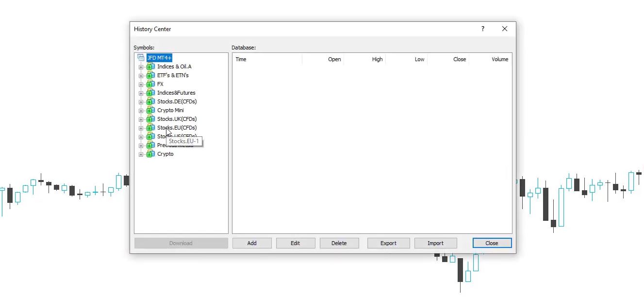This screenshot has height=297, width=644.
Task: Expand the Stocks.EU(CFDs) node
Action: [141, 128]
